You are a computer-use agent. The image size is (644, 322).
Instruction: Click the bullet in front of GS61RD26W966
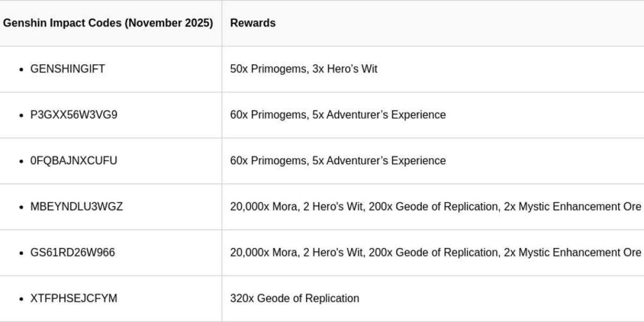click(x=21, y=253)
